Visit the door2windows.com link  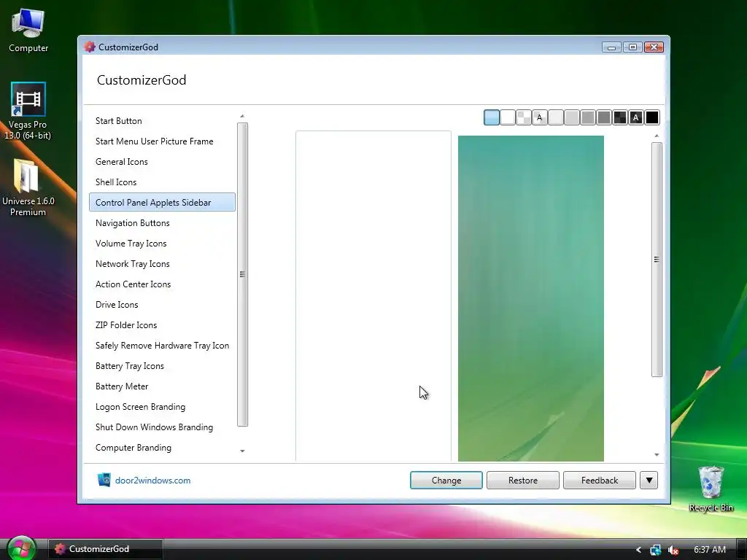pos(153,481)
